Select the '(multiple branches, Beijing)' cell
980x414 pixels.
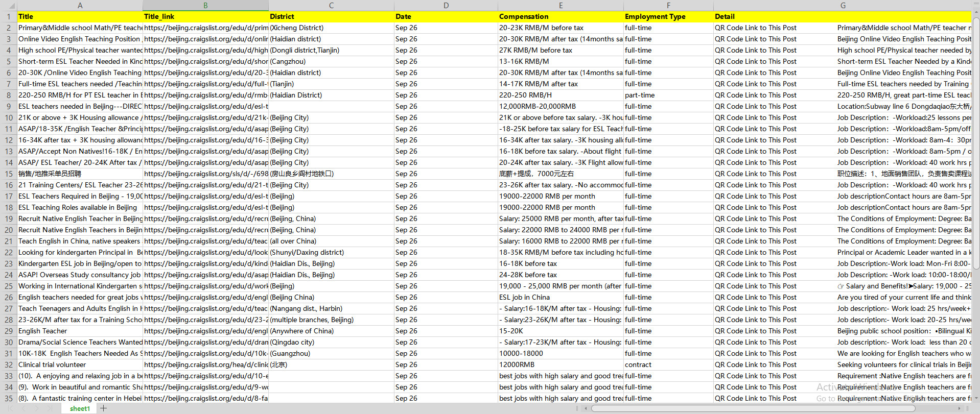click(x=331, y=320)
